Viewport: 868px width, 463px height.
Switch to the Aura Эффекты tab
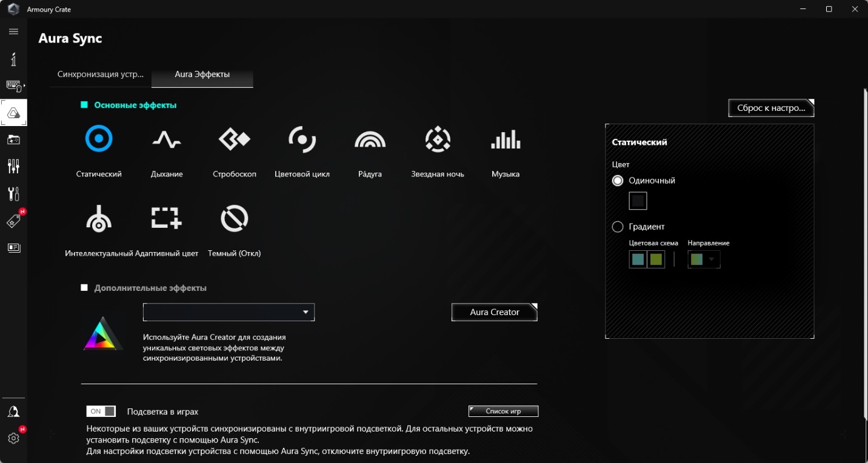(x=202, y=75)
